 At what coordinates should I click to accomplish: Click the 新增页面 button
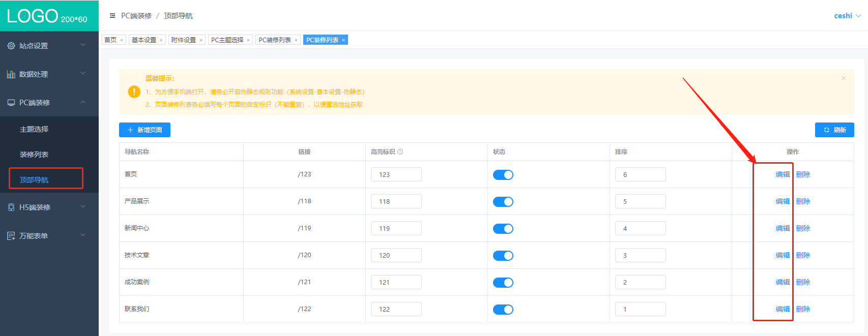tap(144, 130)
